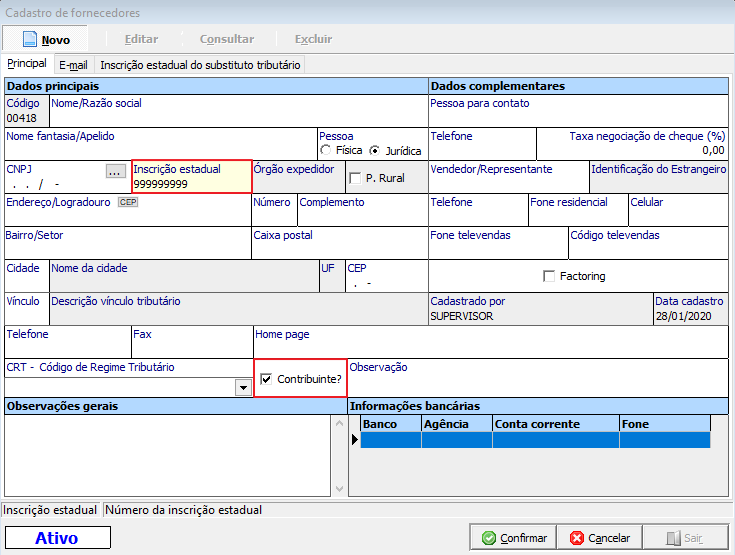Click the Banco column header
735x555 pixels.
[390, 424]
